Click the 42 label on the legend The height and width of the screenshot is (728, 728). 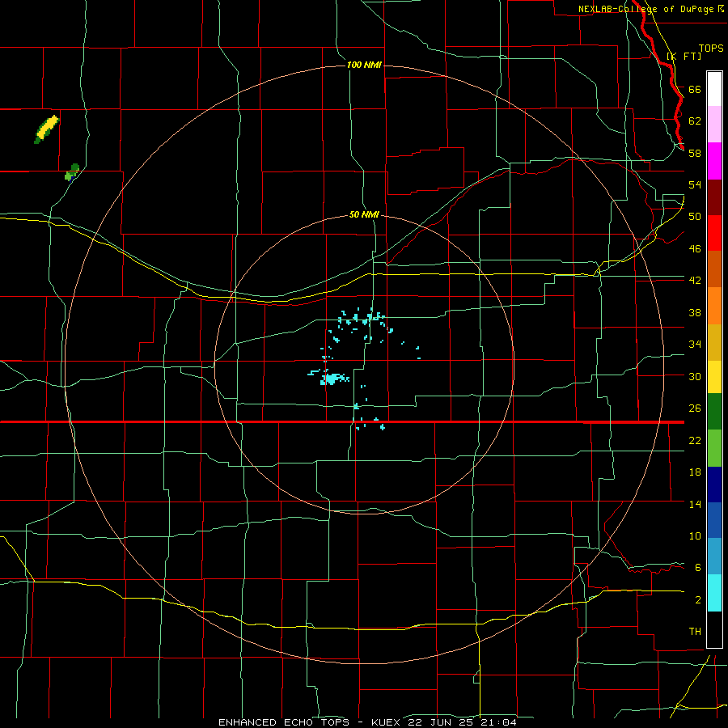(695, 281)
